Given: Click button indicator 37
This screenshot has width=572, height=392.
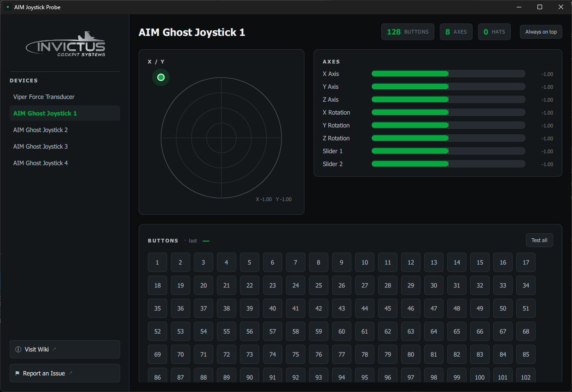Looking at the screenshot, I should (204, 308).
